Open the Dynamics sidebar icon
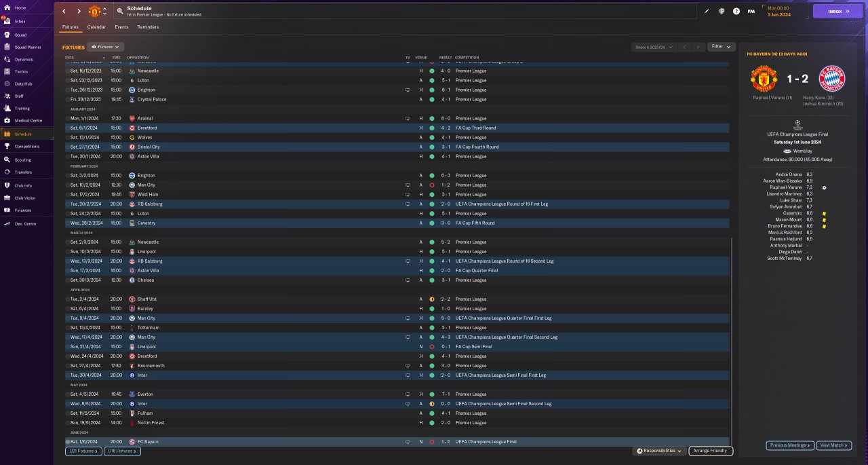This screenshot has width=868, height=465. coord(7,59)
